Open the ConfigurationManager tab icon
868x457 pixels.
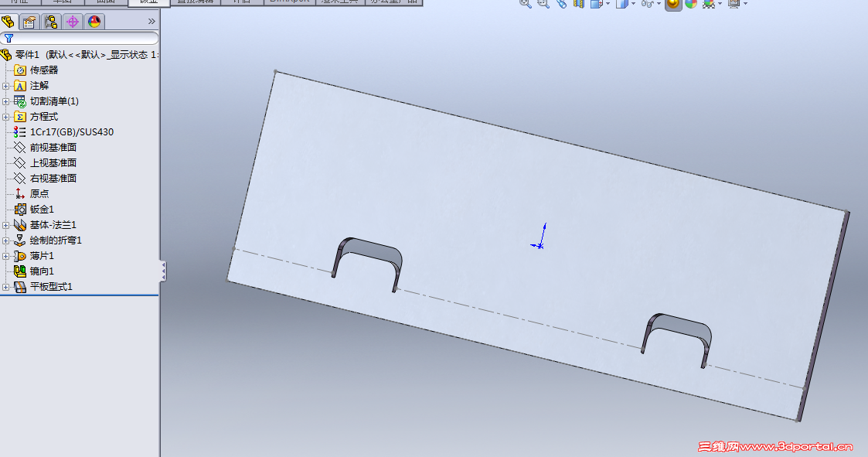pyautogui.click(x=51, y=22)
